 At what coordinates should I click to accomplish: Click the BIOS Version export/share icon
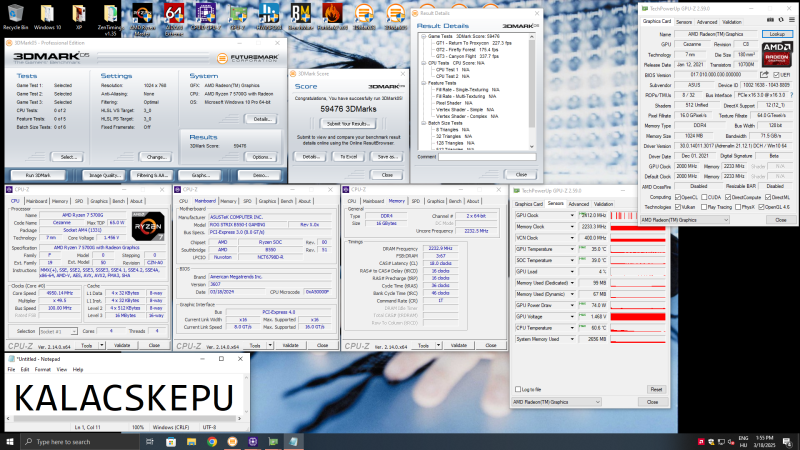tap(764, 75)
